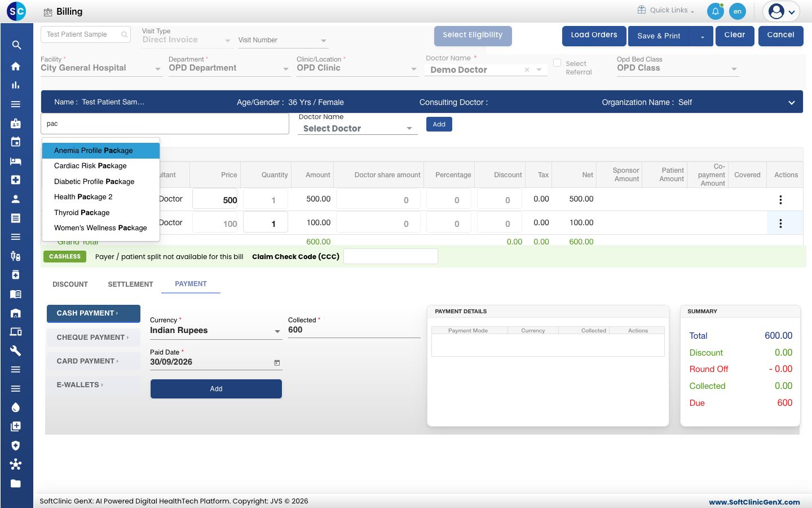Choose Cardiac Risk Package suggestion
The height and width of the screenshot is (508, 812).
tap(101, 166)
